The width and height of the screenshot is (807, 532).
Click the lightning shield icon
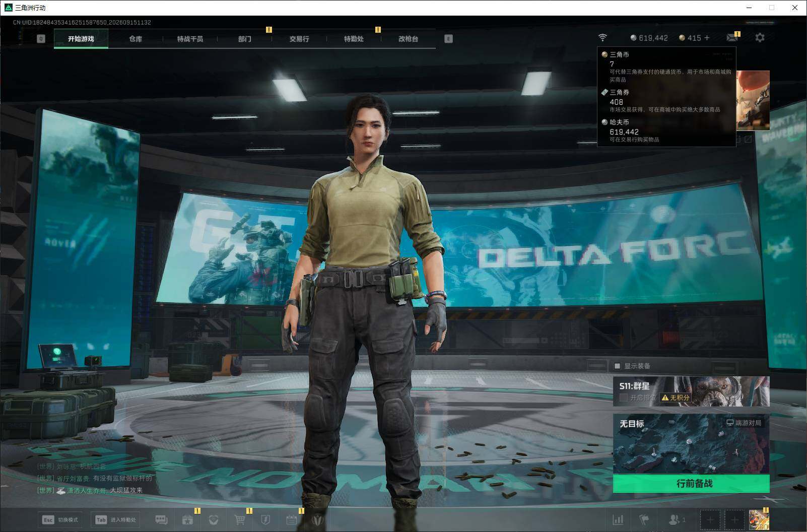tap(265, 519)
